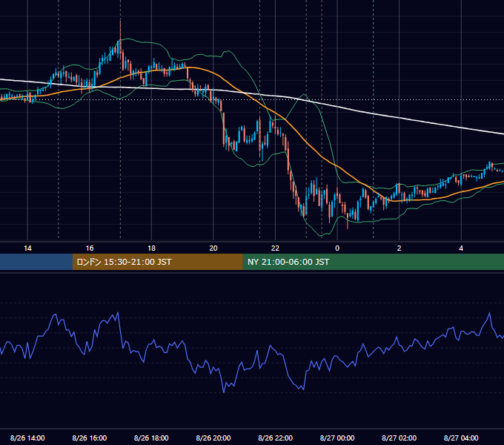Click the 20 hour axis label

click(213, 248)
